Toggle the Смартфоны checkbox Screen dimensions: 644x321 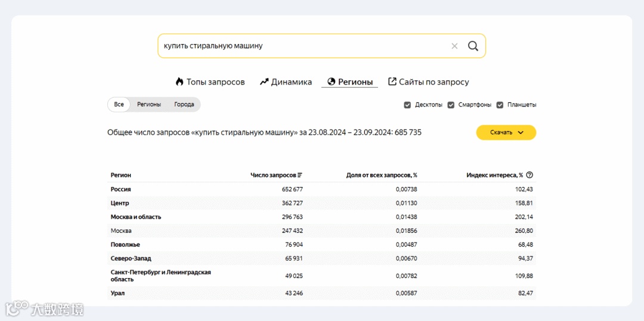451,105
